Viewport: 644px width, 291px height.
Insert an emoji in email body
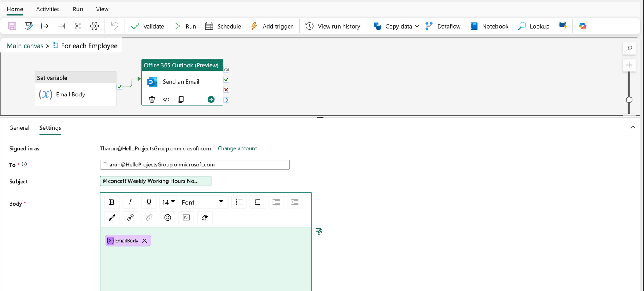click(168, 218)
